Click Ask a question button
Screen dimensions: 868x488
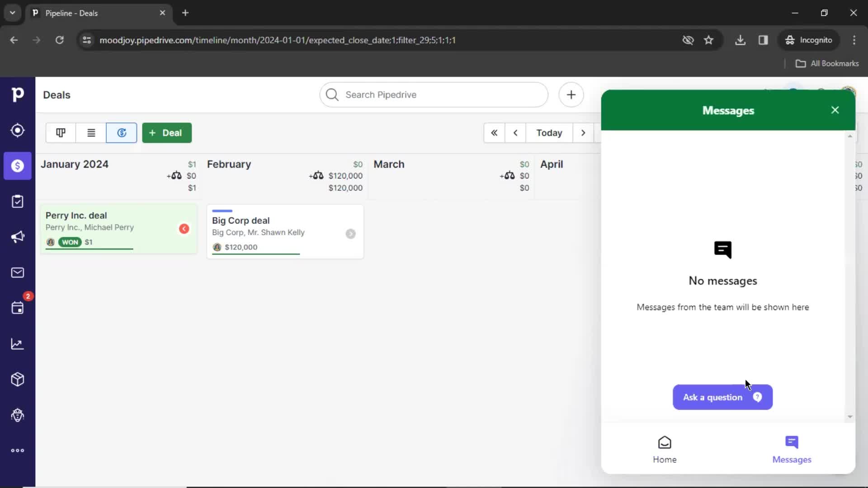click(x=722, y=397)
